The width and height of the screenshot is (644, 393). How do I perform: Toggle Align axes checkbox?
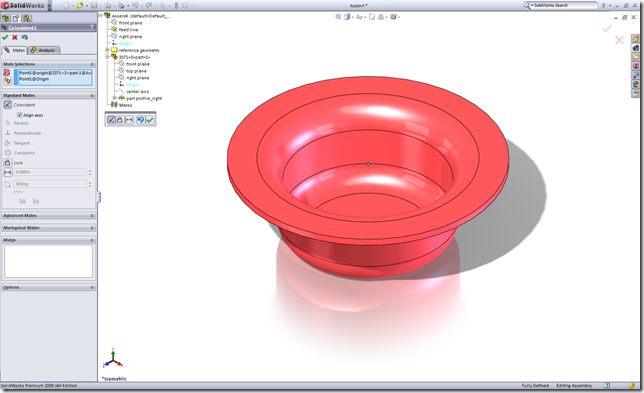point(19,115)
